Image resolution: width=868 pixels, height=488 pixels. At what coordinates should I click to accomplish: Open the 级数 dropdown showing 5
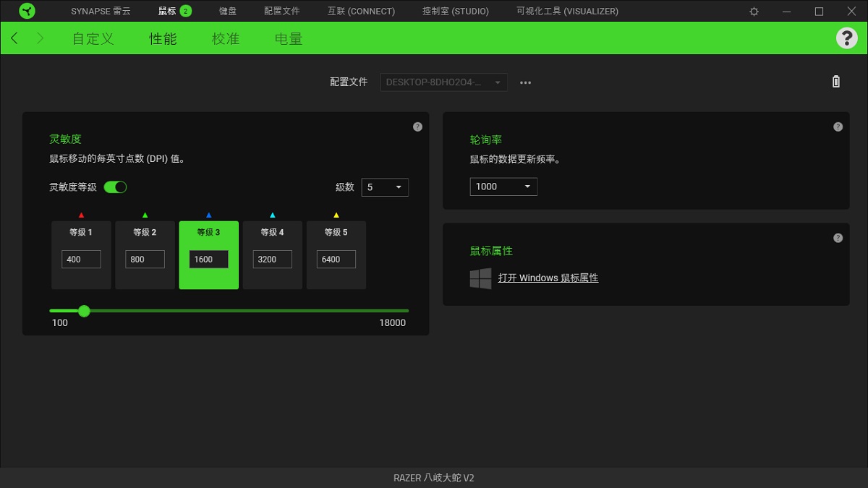pyautogui.click(x=385, y=187)
